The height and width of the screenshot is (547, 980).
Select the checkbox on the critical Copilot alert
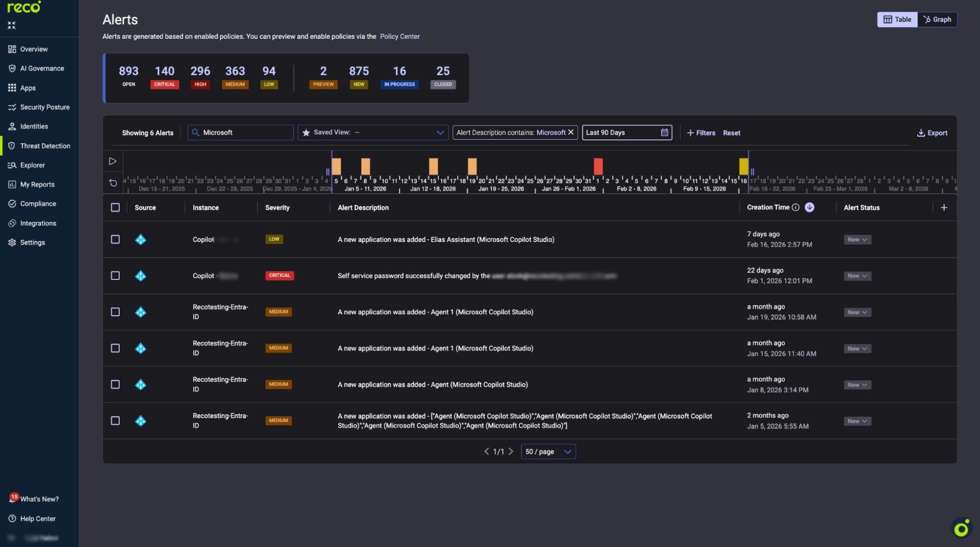point(116,275)
